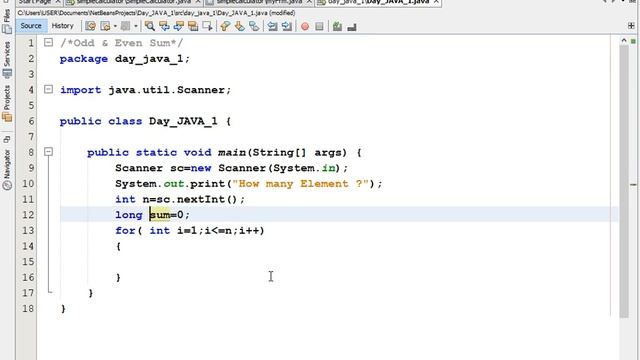The height and width of the screenshot is (360, 640).
Task: Click the green error stripe status square
Action: click(x=633, y=41)
